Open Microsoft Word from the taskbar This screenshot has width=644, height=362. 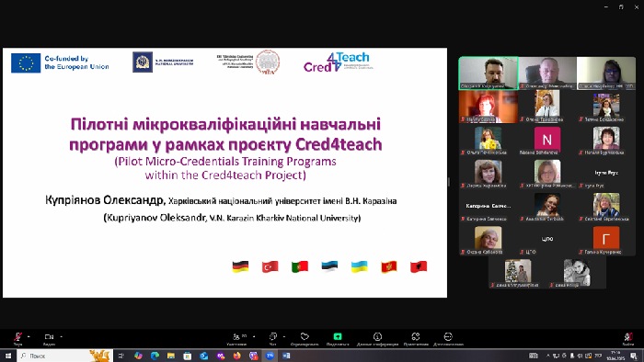click(x=286, y=356)
